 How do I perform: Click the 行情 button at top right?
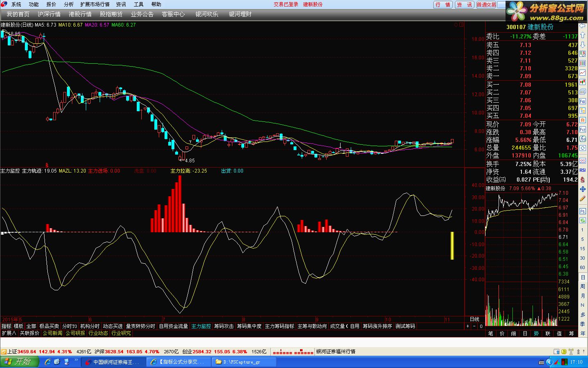[x=443, y=5]
